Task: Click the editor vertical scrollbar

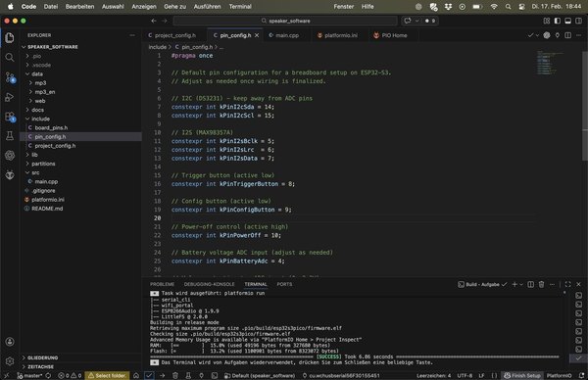Action: 585,106
